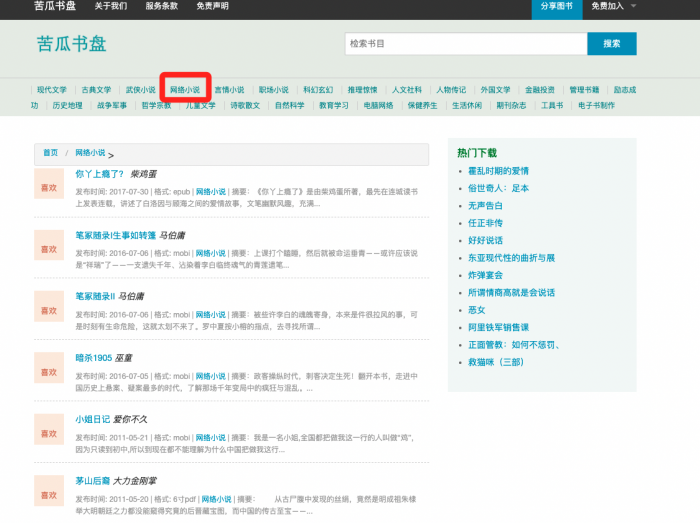
Task: Select the 网络小说 category tab
Action: pos(185,90)
